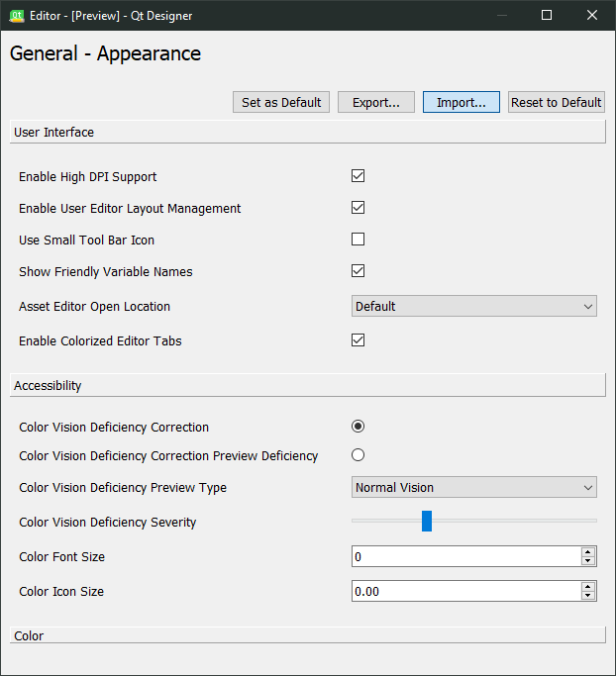Image resolution: width=616 pixels, height=676 pixels.
Task: Collapse the User Interface section header
Action: pyautogui.click(x=307, y=132)
